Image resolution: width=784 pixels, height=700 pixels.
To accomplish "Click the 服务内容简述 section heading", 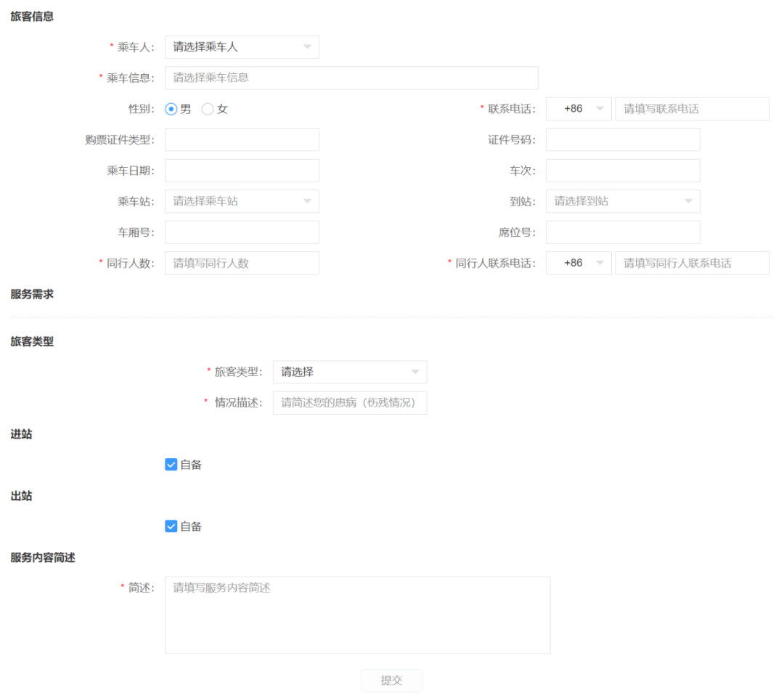I will coord(43,558).
